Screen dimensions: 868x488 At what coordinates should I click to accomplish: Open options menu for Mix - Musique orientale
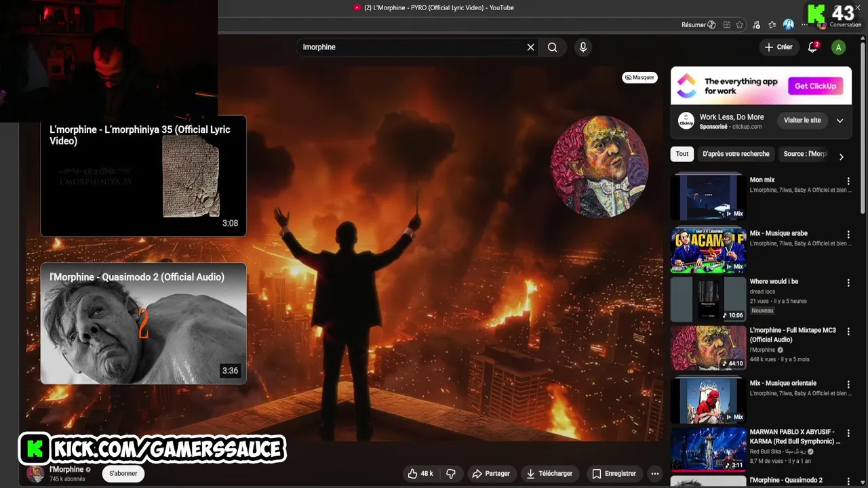point(848,385)
